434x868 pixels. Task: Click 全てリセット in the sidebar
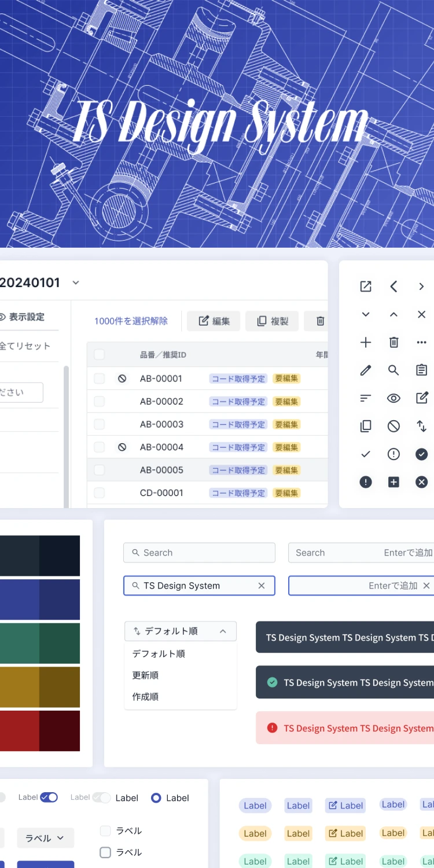[x=25, y=346]
